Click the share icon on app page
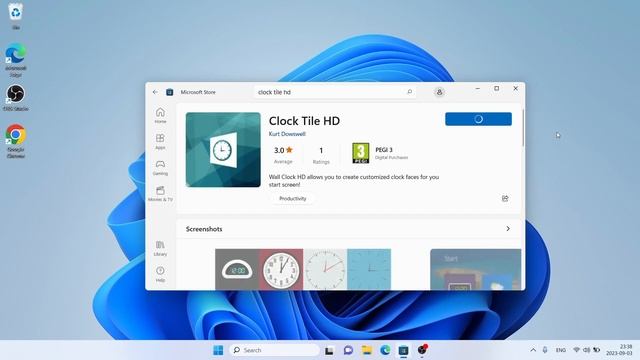Screen dimensions: 640x360 pos(505,198)
